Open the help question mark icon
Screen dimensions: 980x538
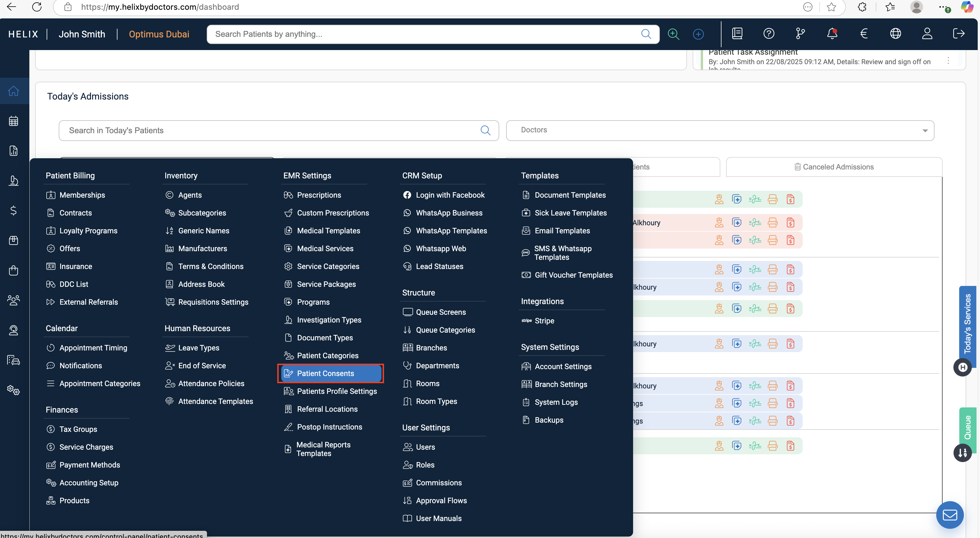768,34
